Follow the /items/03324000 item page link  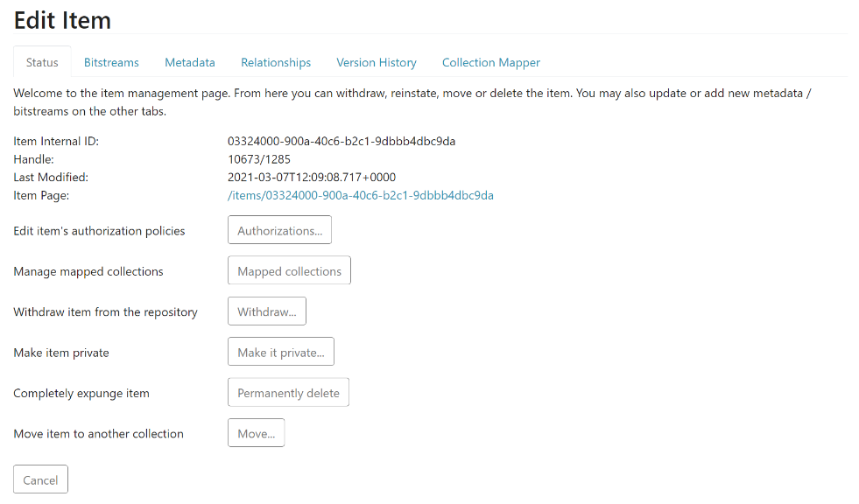[360, 195]
